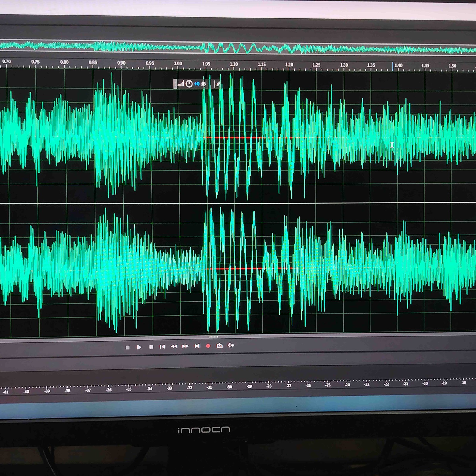476x476 pixels.
Task: Grab the HUD gripper handle
Action: 175,84
